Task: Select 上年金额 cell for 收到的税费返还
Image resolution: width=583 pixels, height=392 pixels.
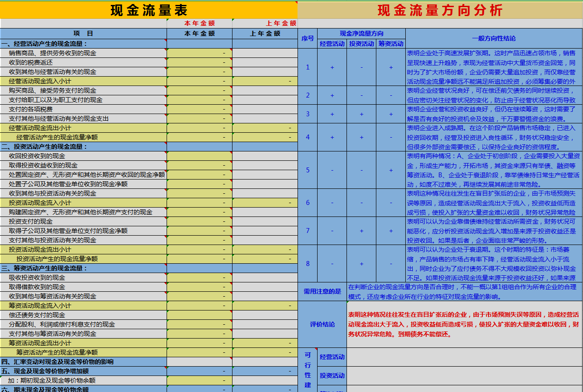Action: 265,62
